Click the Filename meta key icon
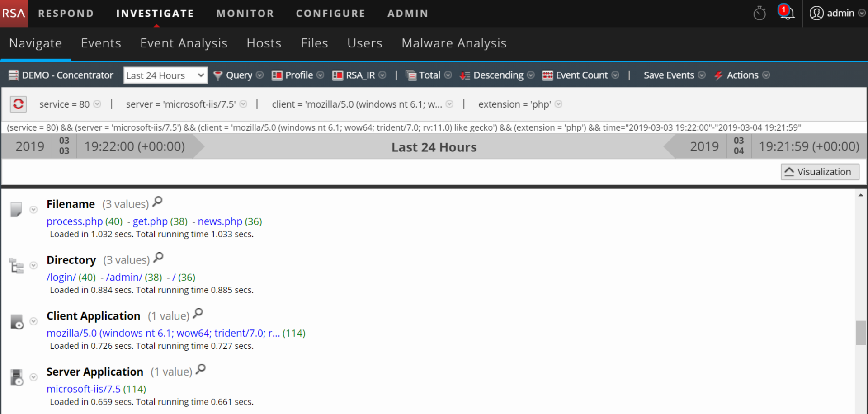The image size is (868, 414). tap(16, 209)
